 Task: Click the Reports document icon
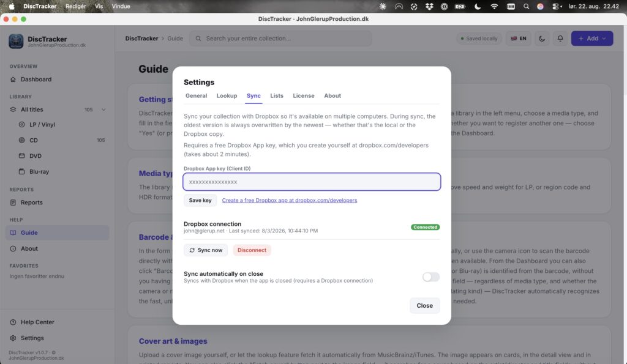pos(13,202)
